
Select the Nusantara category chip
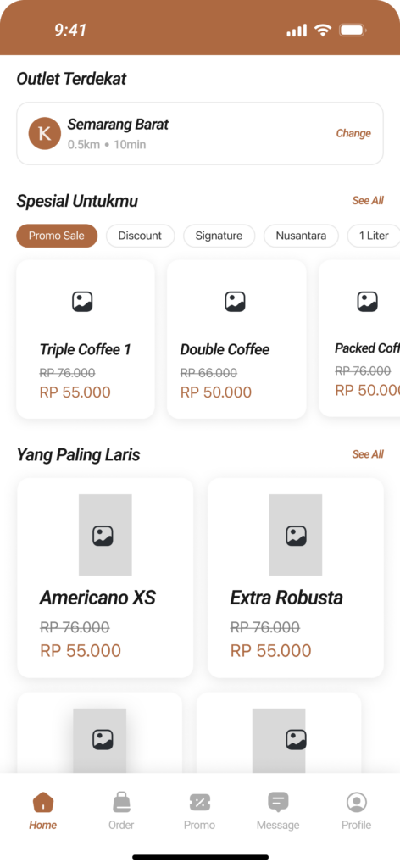[x=301, y=236]
